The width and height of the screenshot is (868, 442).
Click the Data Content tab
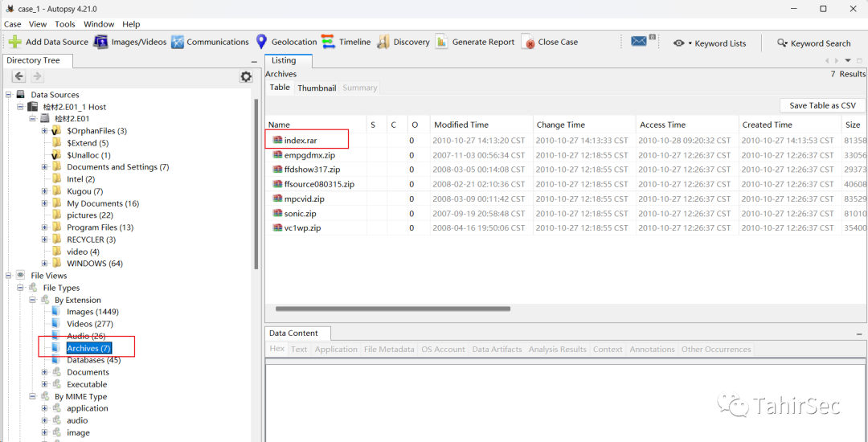point(293,333)
